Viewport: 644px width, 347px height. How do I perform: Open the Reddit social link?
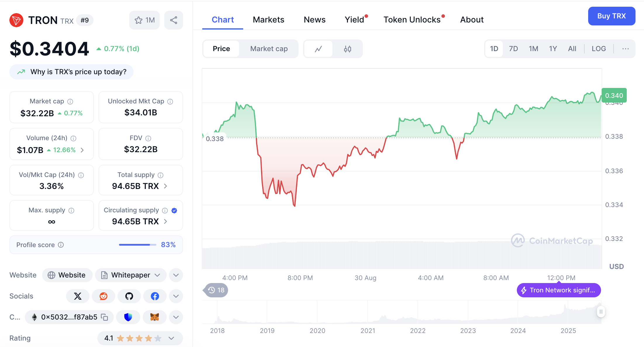point(103,296)
